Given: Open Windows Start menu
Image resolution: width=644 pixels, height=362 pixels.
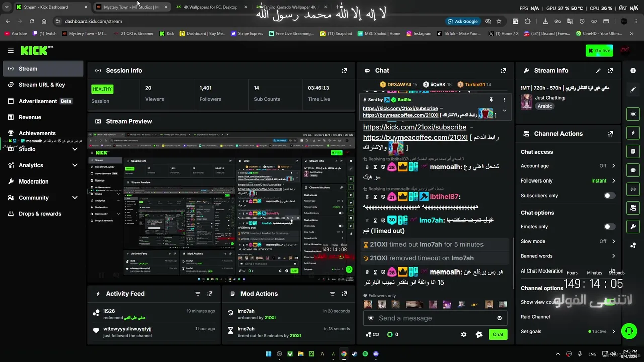Looking at the screenshot, I should pyautogui.click(x=268, y=354).
